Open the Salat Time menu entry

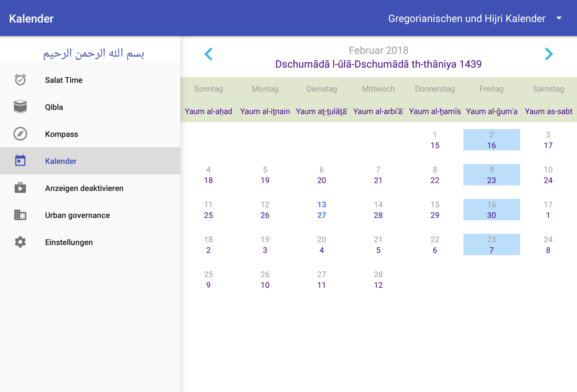(x=64, y=80)
